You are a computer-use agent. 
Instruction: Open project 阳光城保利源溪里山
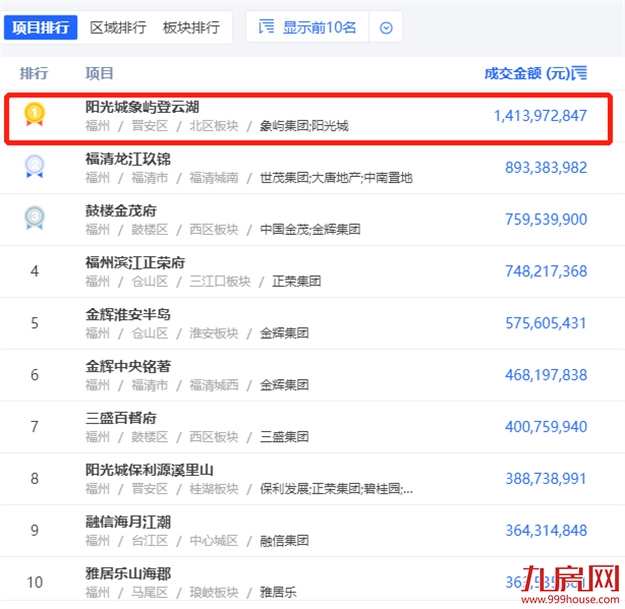click(x=149, y=470)
